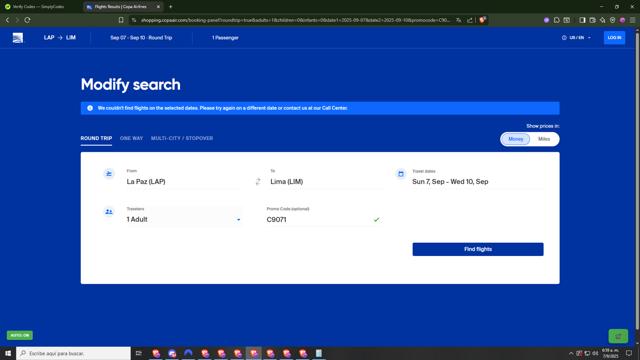Click the translate icon in the address bar

coord(459,20)
